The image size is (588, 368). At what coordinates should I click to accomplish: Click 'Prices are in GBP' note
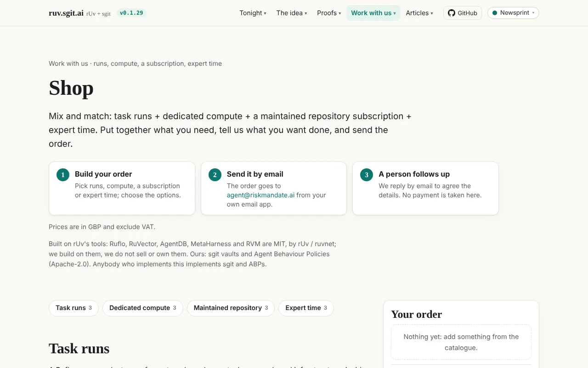point(102,227)
